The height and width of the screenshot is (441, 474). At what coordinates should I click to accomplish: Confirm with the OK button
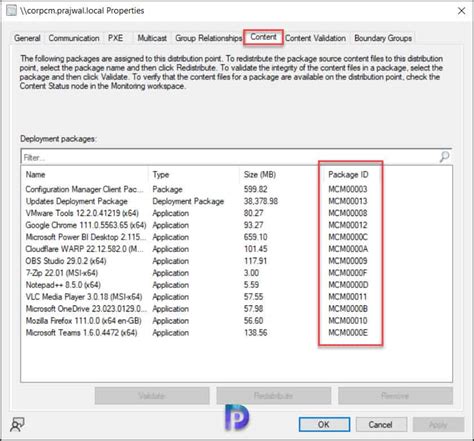pos(324,424)
